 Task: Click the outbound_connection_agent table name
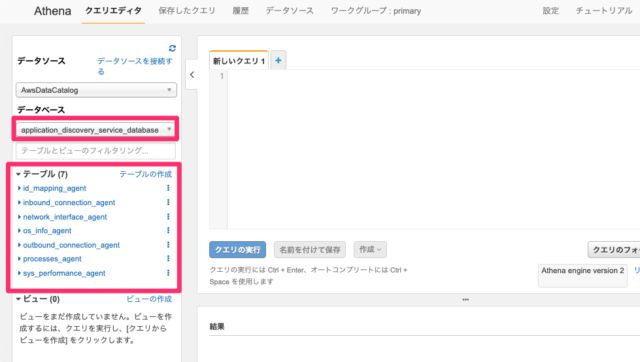[x=71, y=245]
